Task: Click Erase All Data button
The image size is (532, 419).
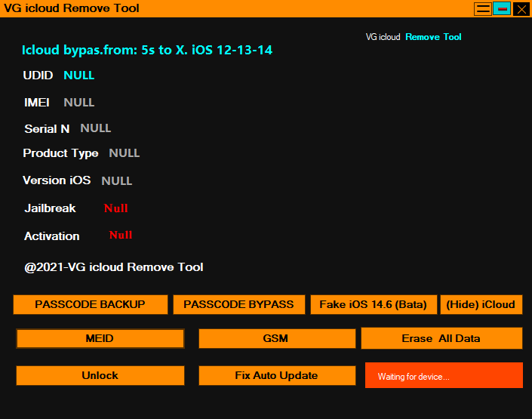Action: click(441, 338)
